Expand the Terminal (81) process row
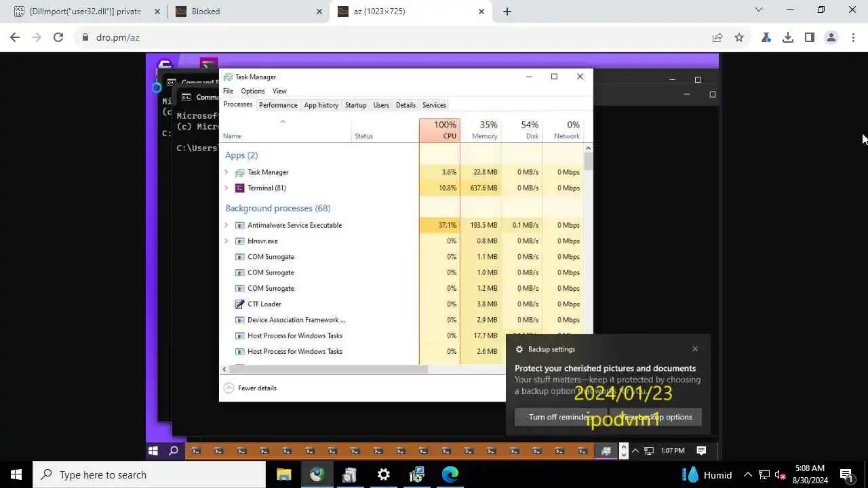 [226, 188]
